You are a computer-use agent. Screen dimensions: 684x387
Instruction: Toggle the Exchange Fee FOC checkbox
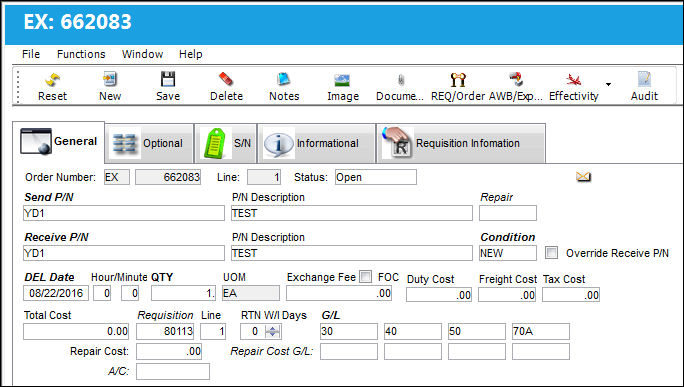tap(366, 277)
